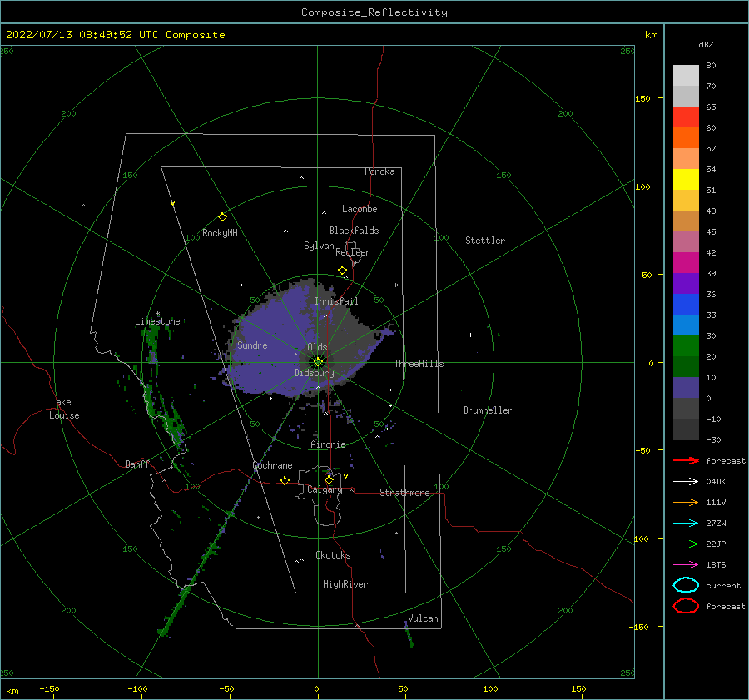Click the Didsbury city label
This screenshot has height=700, width=749.
(x=315, y=373)
